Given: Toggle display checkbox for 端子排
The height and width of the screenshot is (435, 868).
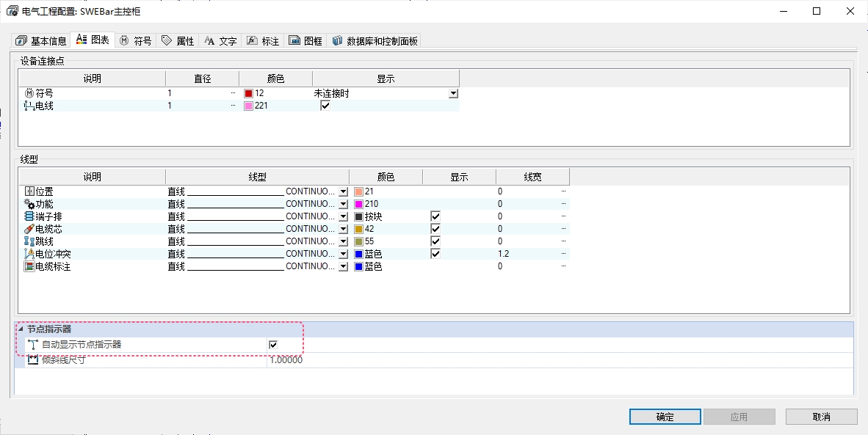Looking at the screenshot, I should point(435,216).
